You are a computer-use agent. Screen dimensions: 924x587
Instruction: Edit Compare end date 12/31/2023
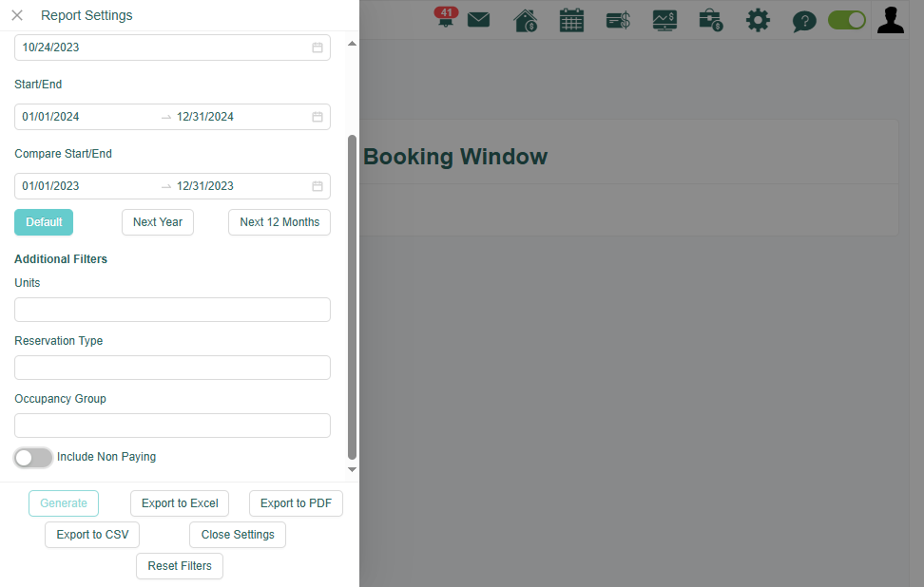point(205,186)
